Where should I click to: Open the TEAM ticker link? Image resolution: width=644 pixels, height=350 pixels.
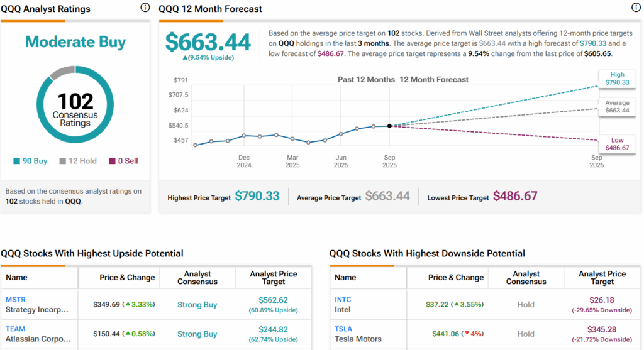point(15,329)
